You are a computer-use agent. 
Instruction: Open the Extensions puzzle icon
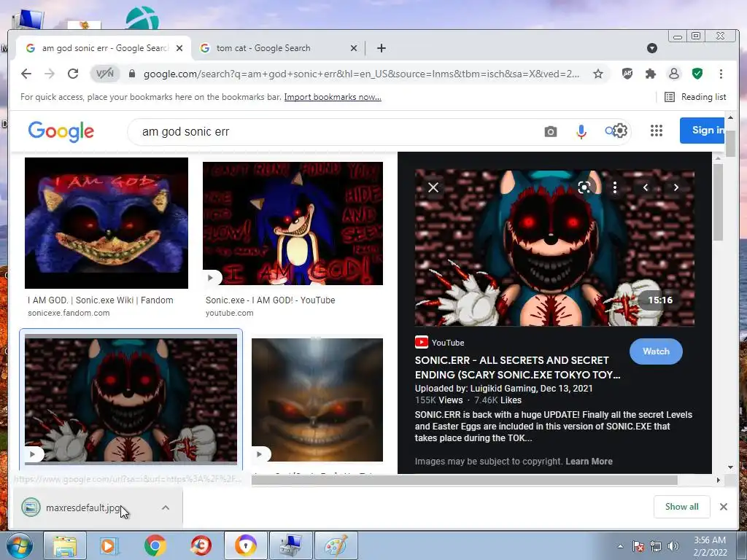[x=650, y=74]
